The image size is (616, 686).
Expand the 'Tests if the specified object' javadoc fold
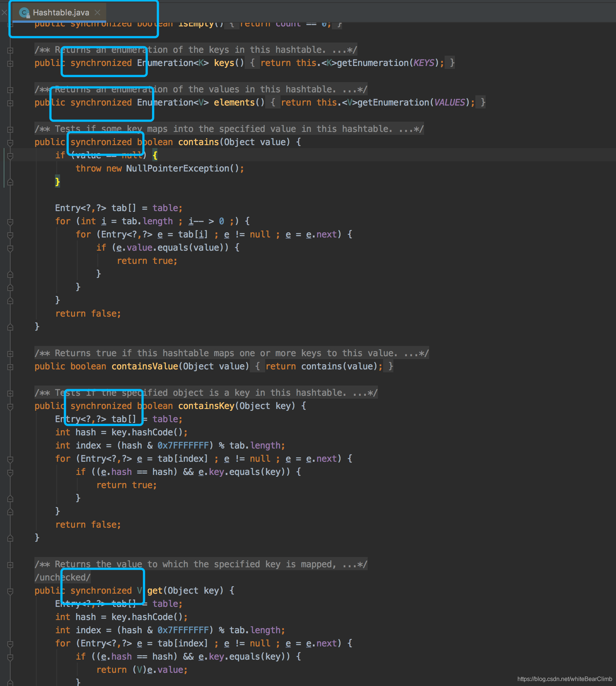coord(10,393)
